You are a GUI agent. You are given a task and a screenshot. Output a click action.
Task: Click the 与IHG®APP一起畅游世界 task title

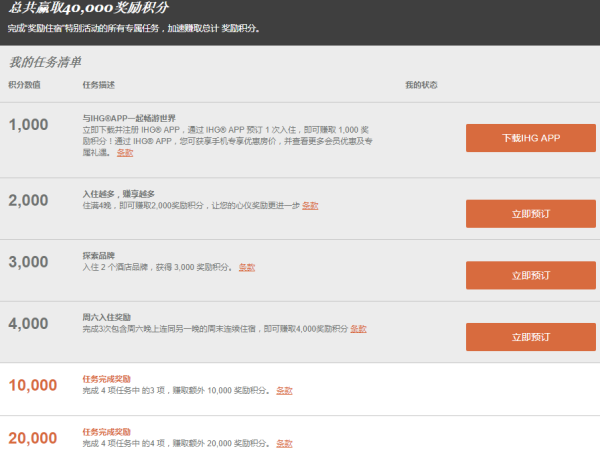click(x=129, y=118)
